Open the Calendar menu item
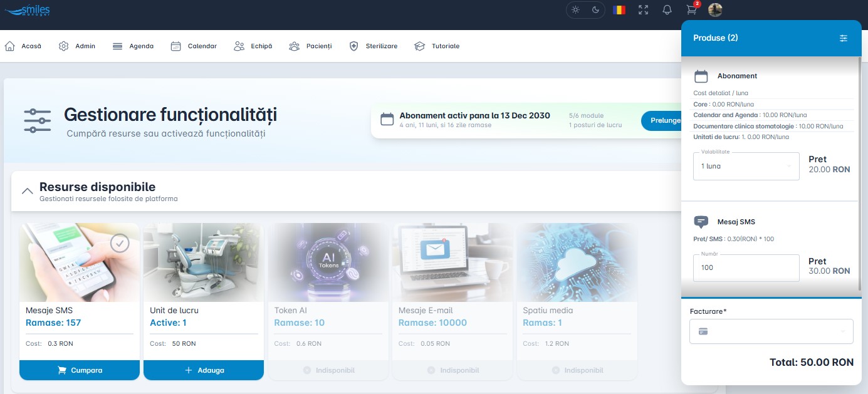This screenshot has width=868, height=394. click(x=194, y=46)
